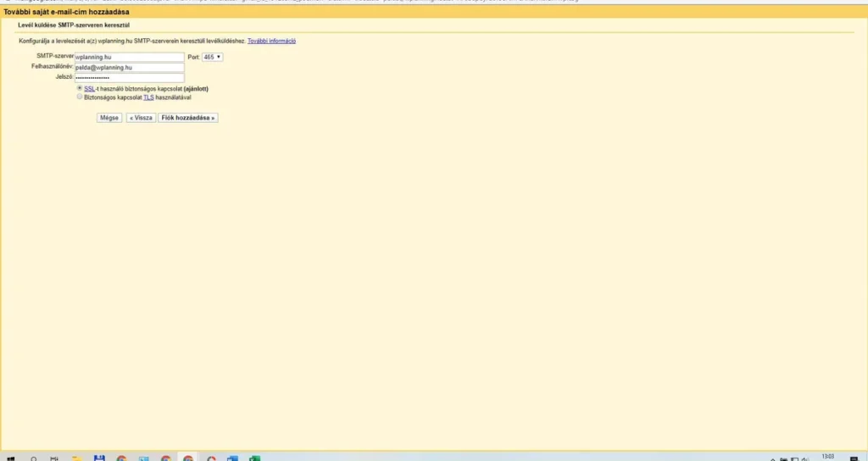
Task: Click the SMTP-szerver field containing wplanning.hu
Action: tap(130, 57)
